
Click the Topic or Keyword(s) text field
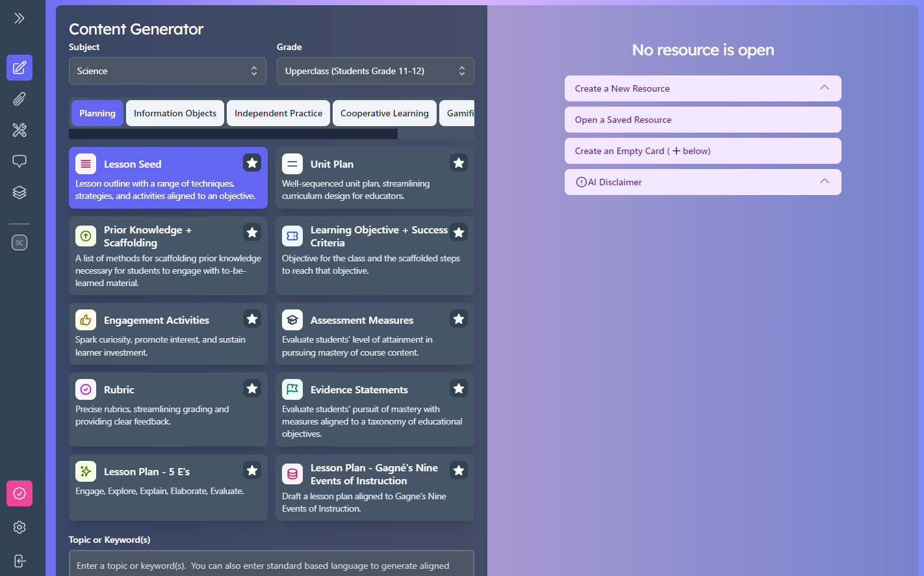pos(271,564)
